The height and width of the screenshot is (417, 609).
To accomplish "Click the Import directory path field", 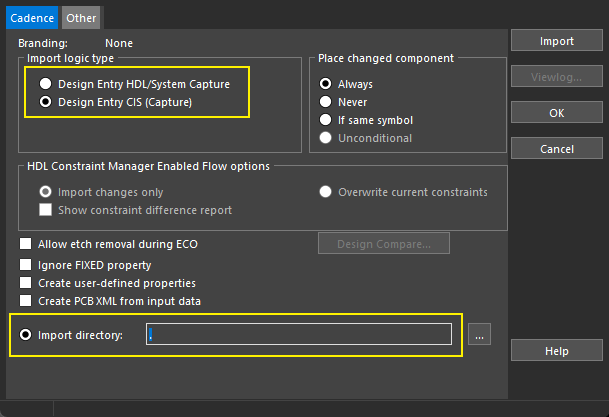I will point(298,335).
